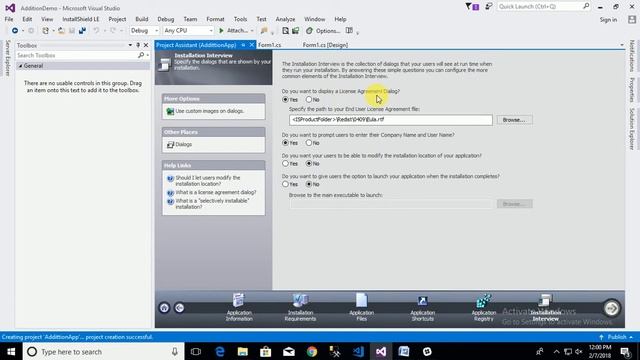Screen dimensions: 640x360
Task: Click the Search Toolbox magnifier icon
Action: (141, 55)
